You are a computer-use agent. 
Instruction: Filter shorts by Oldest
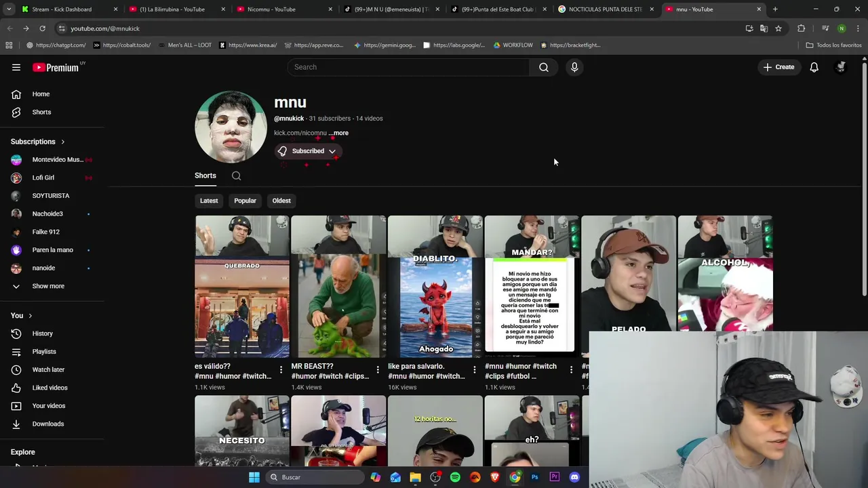281,201
